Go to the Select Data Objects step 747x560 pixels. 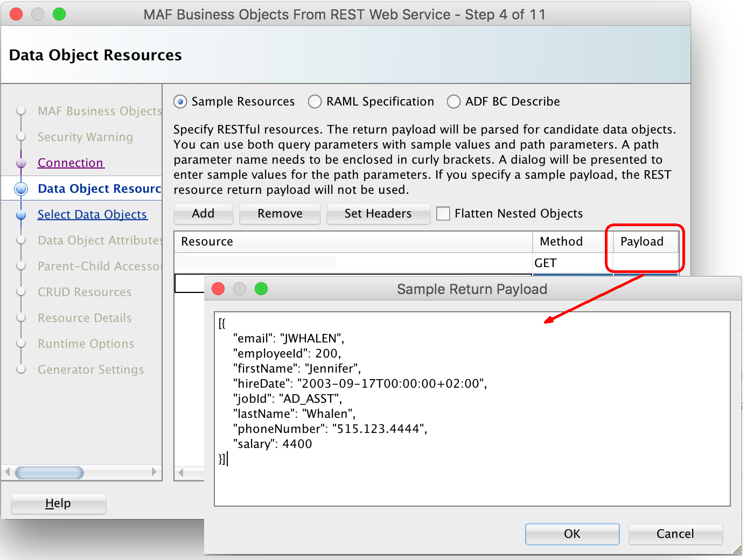92,214
